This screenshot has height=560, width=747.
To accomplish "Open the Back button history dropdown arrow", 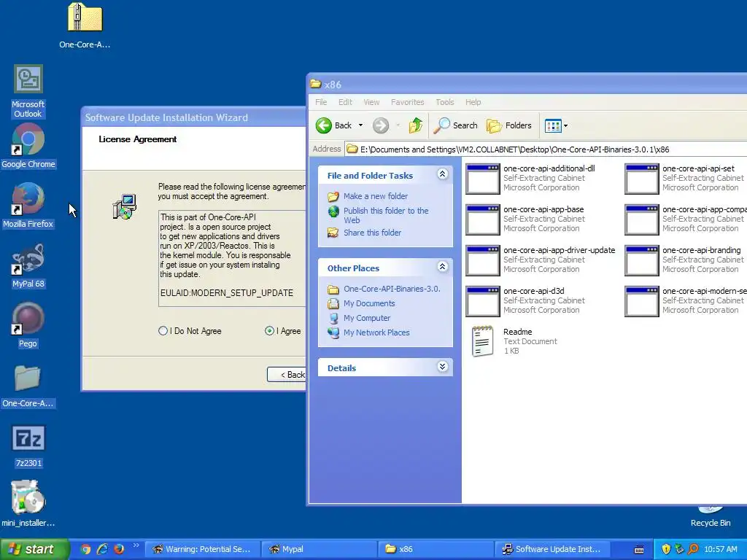I will (x=360, y=125).
